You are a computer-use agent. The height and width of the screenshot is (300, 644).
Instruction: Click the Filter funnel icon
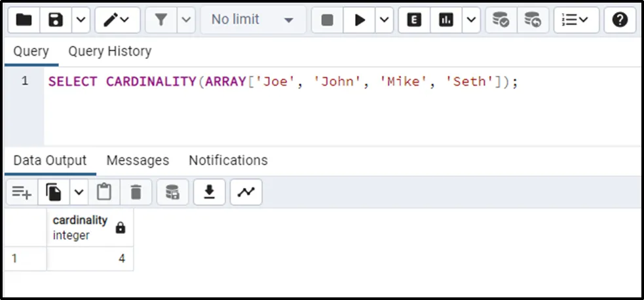click(x=161, y=20)
